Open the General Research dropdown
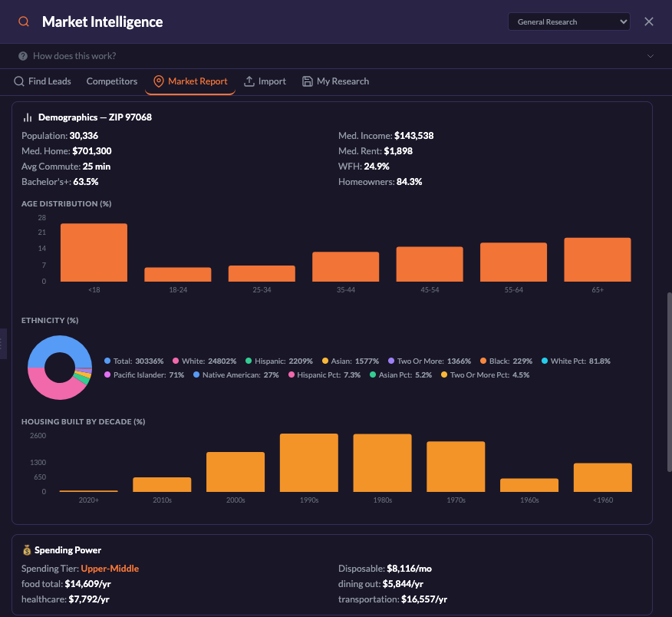Viewport: 672px width, 617px height. (568, 21)
